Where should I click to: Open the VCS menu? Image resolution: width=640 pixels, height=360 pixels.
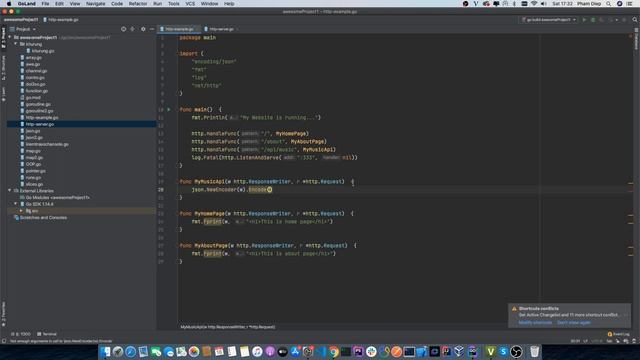(x=190, y=4)
